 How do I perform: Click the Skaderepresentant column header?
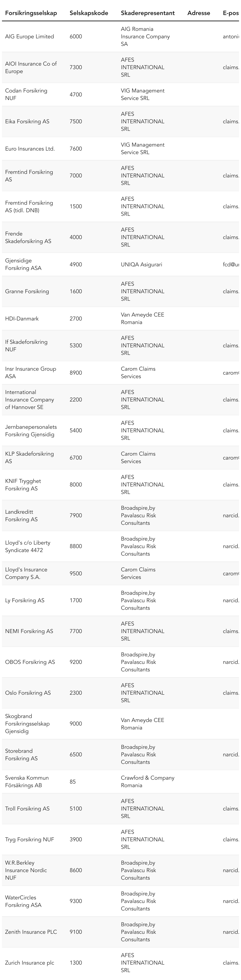148,13
